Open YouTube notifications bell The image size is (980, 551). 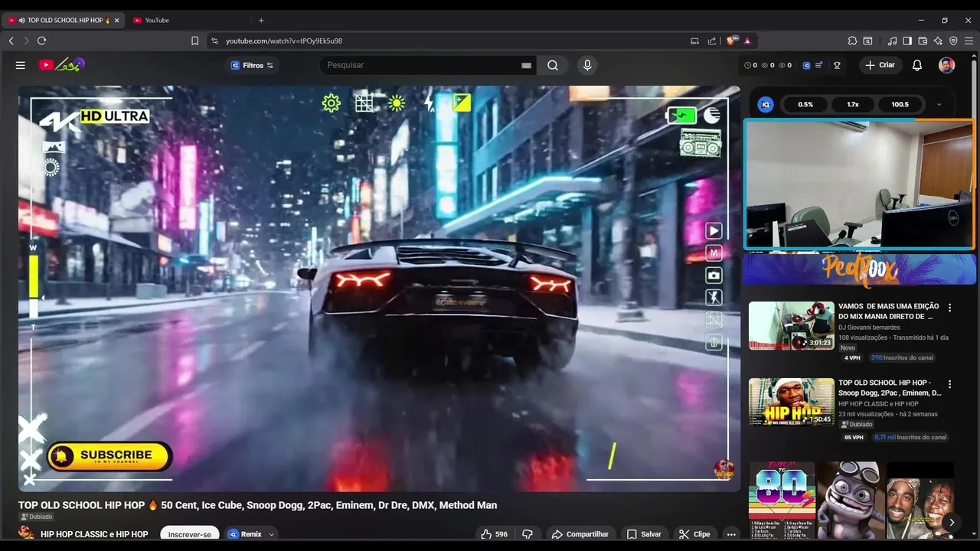click(x=917, y=65)
